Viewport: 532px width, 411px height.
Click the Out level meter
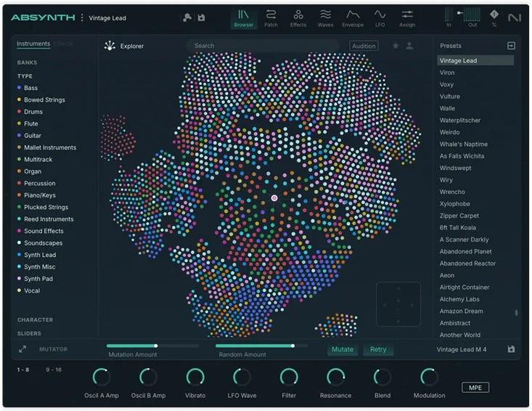[472, 15]
